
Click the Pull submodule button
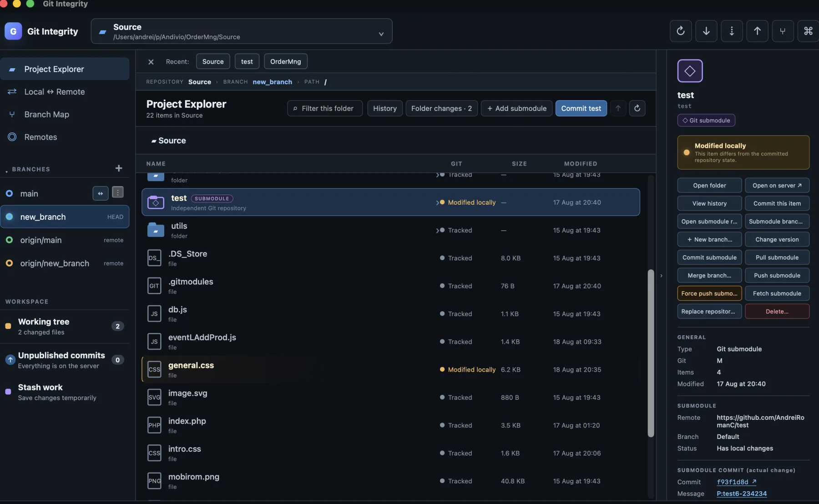pyautogui.click(x=777, y=257)
